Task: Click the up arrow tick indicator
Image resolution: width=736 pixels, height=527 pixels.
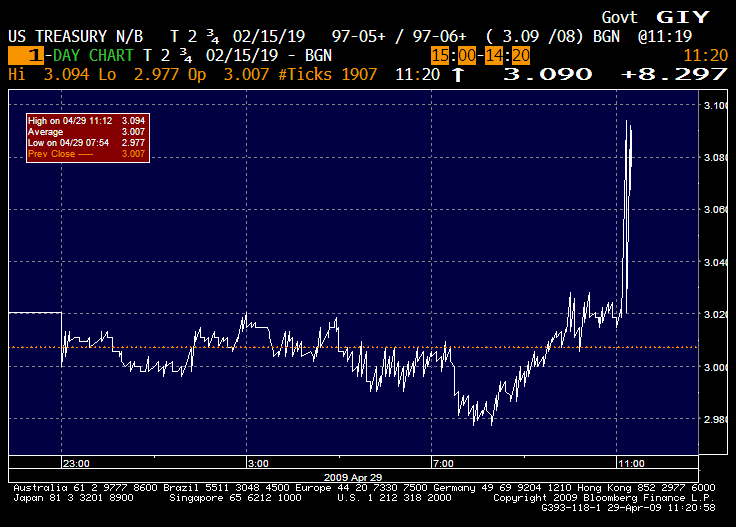Action: pos(458,74)
